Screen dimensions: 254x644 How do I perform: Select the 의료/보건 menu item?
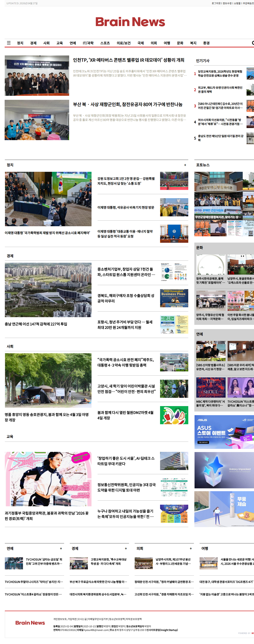[x=124, y=43]
